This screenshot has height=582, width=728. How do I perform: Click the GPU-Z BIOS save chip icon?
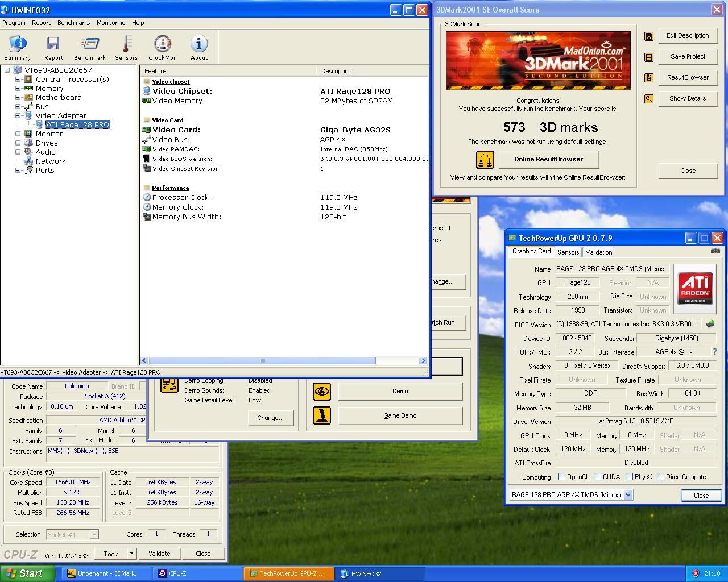(x=710, y=324)
